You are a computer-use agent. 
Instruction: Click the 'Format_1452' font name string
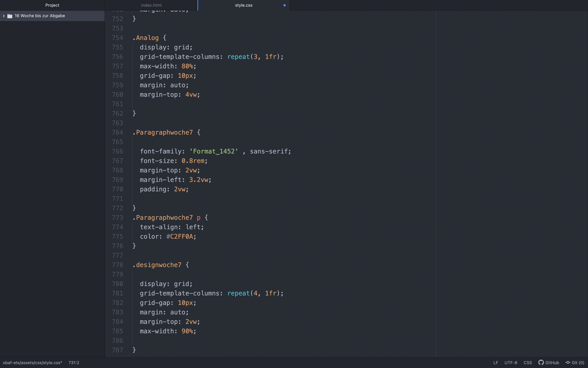point(214,151)
